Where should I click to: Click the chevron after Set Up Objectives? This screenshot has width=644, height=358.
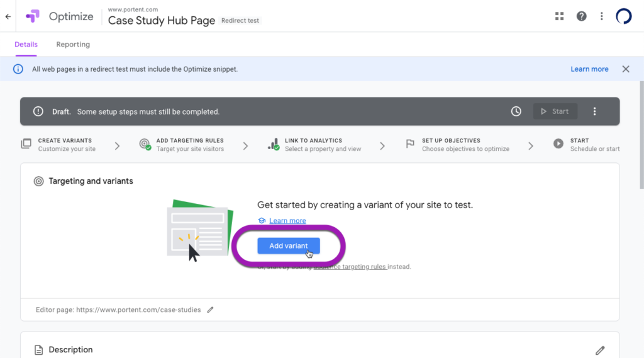click(531, 146)
